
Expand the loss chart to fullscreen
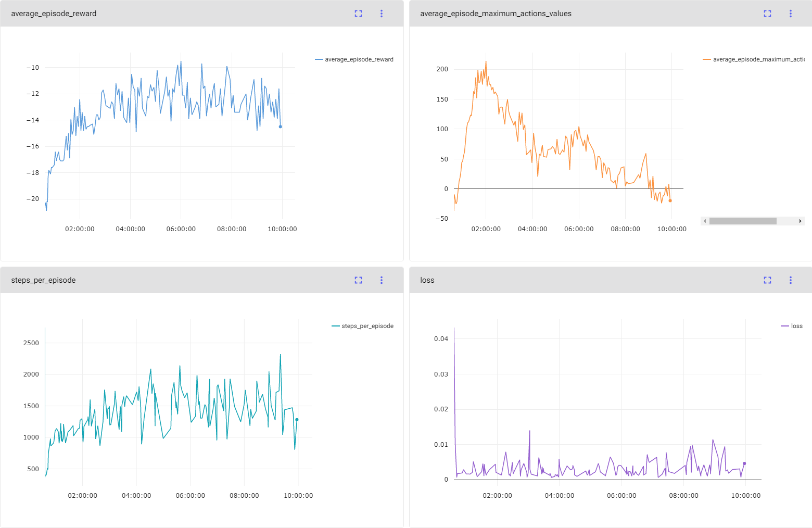click(x=767, y=280)
